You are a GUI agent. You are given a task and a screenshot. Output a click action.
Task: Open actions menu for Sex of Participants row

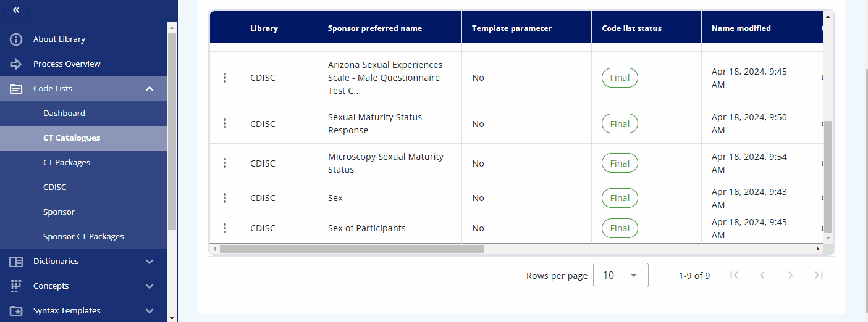pos(225,228)
